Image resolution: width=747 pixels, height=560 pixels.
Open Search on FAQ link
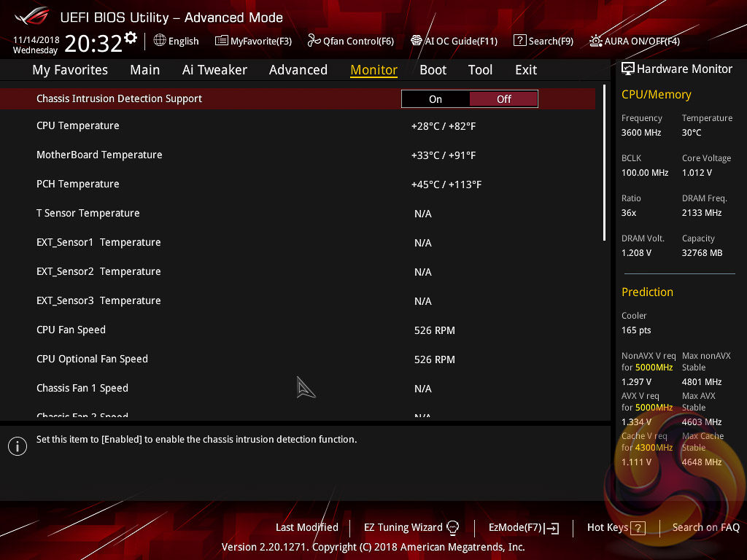pos(705,527)
